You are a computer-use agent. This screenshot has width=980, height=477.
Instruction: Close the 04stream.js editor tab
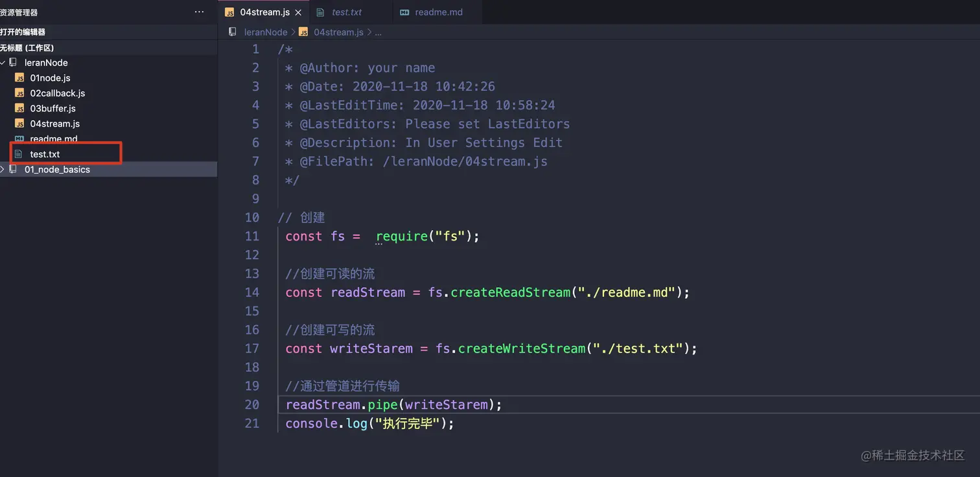pos(298,12)
